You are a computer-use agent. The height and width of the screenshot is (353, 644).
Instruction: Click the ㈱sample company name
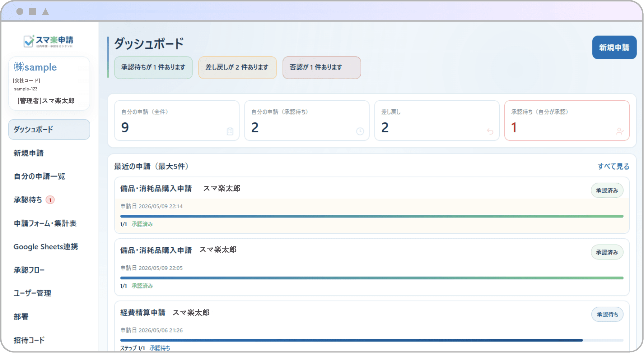pos(35,67)
